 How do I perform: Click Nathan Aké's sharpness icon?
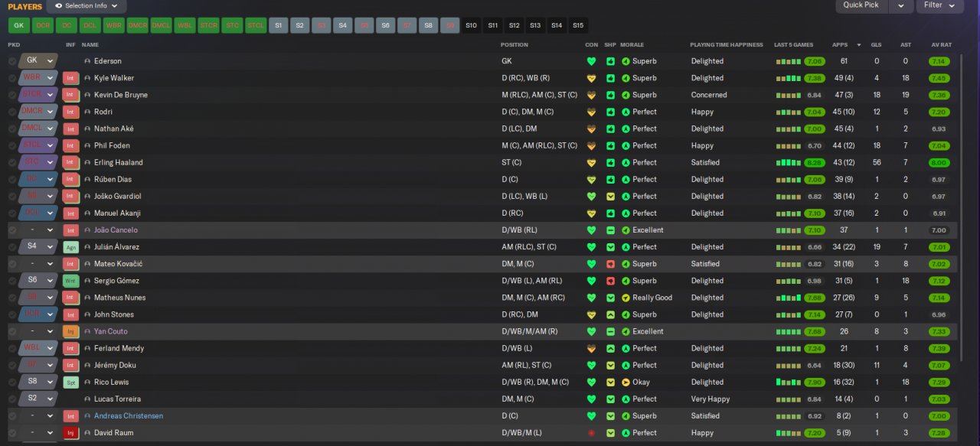coord(610,129)
